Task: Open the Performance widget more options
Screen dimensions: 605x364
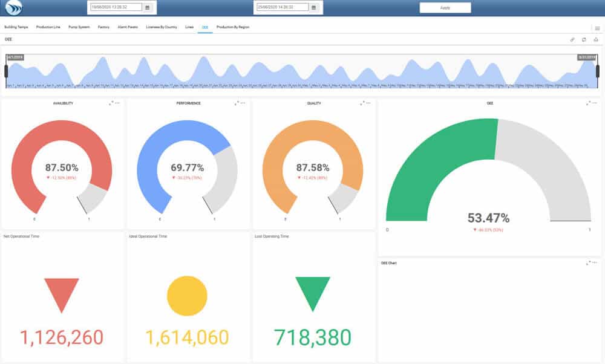Action: (243, 103)
